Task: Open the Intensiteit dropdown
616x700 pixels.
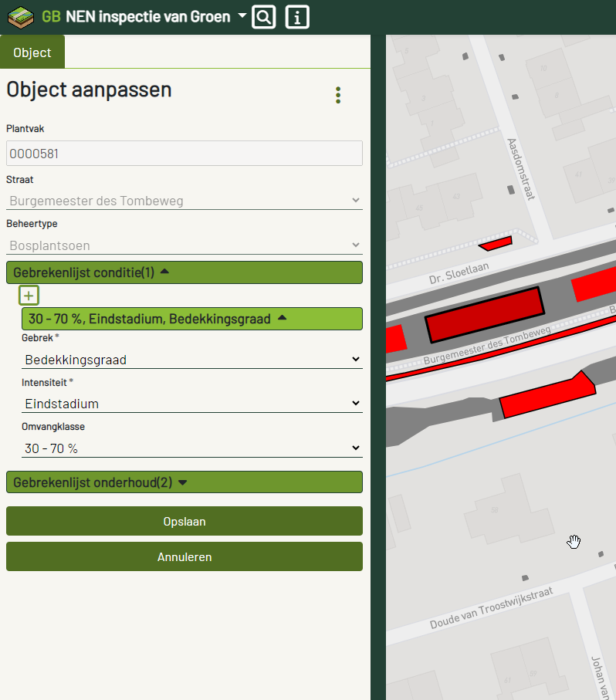Action: point(191,404)
